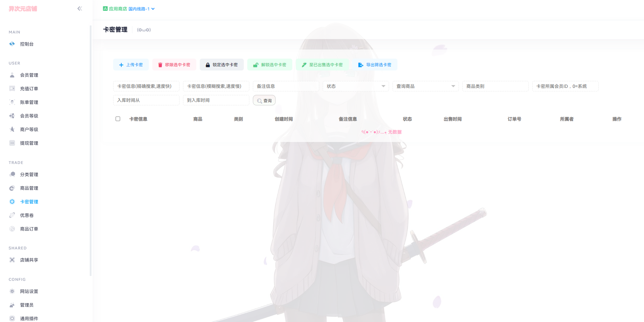The image size is (644, 322).
Task: Click the 导出筛选卡密 button
Action: coord(375,65)
